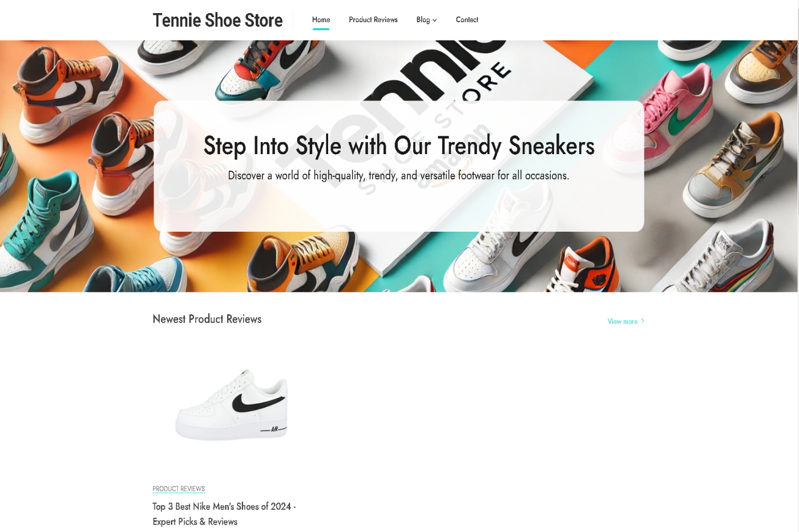This screenshot has height=532, width=799.
Task: Open the Contact page link
Action: [467, 19]
